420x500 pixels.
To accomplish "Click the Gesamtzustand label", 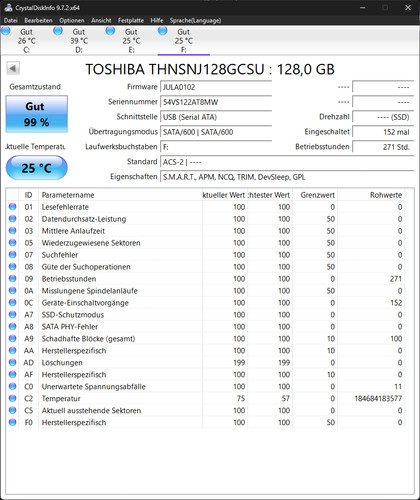I will pyautogui.click(x=35, y=87).
